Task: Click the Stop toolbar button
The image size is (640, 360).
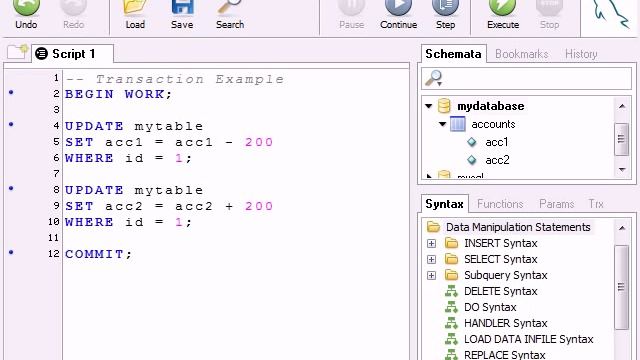Action: [549, 14]
